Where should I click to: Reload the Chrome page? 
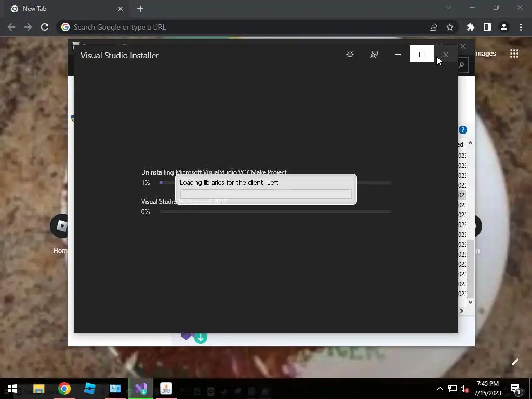pos(45,27)
